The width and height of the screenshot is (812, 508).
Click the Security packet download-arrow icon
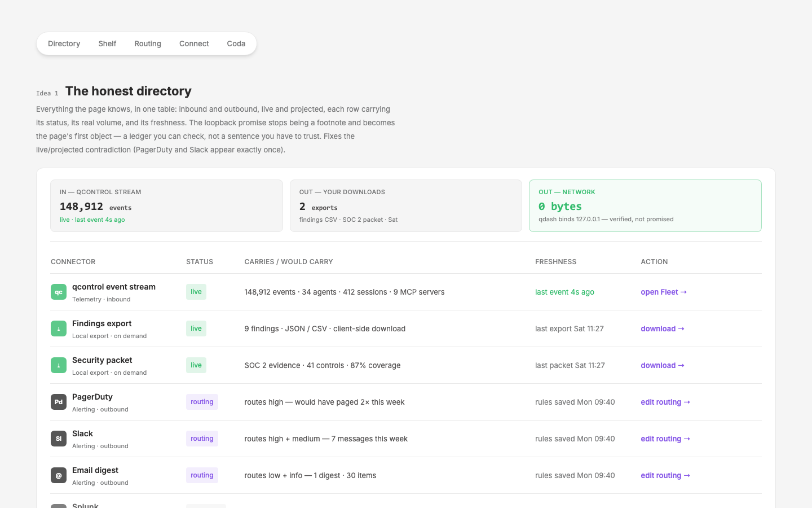pos(59,365)
